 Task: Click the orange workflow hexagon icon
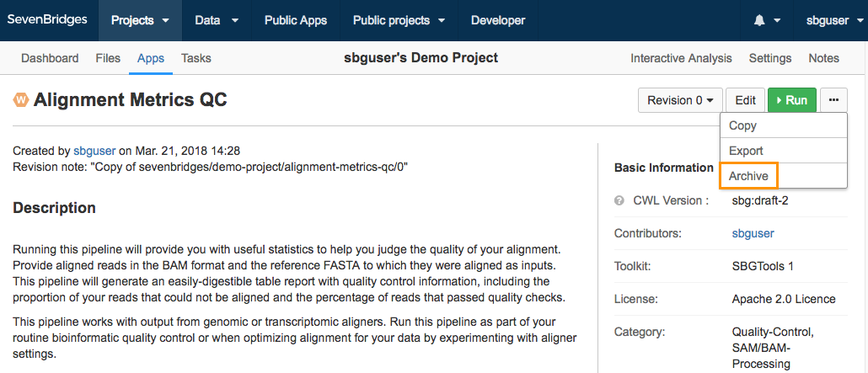(21, 100)
